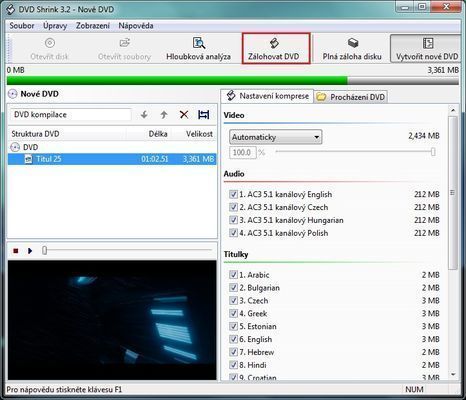Uncheck the AC3 5.1 English audio track
466x400 pixels.
coord(233,194)
